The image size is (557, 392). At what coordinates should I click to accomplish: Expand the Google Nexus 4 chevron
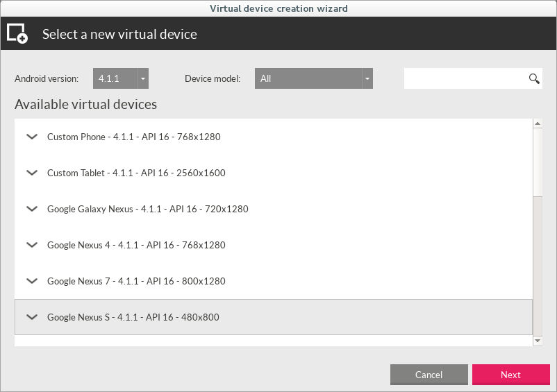[x=32, y=245]
